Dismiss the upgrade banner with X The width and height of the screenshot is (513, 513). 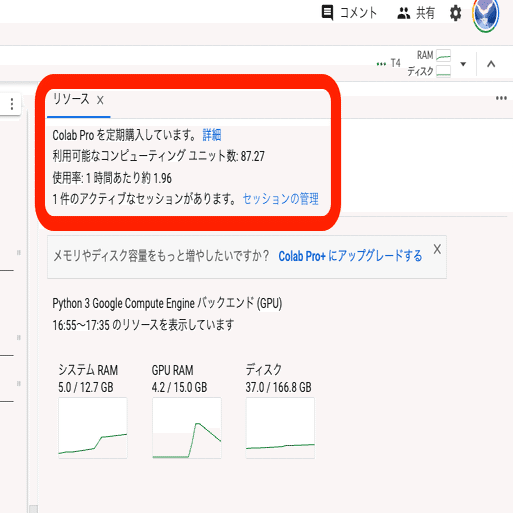(437, 249)
